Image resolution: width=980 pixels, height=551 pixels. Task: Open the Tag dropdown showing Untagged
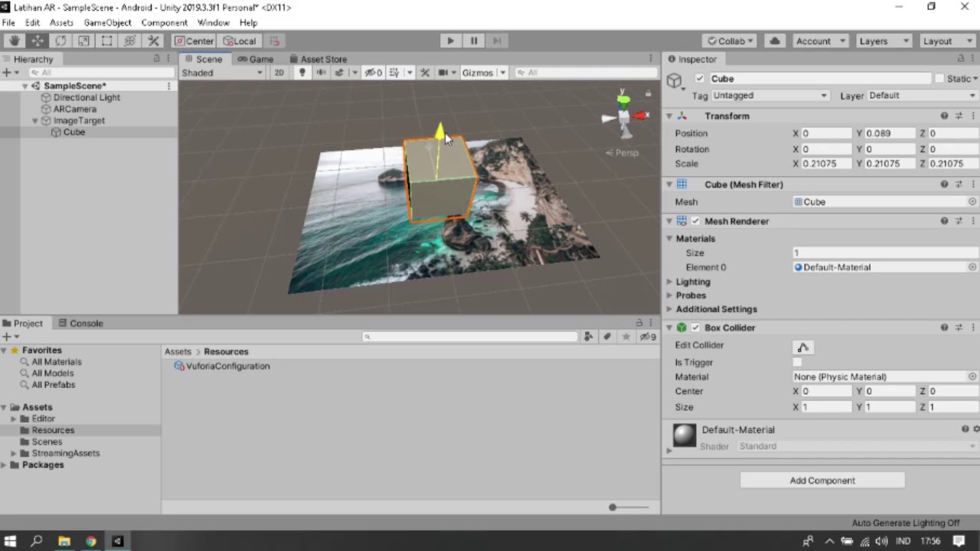click(769, 96)
